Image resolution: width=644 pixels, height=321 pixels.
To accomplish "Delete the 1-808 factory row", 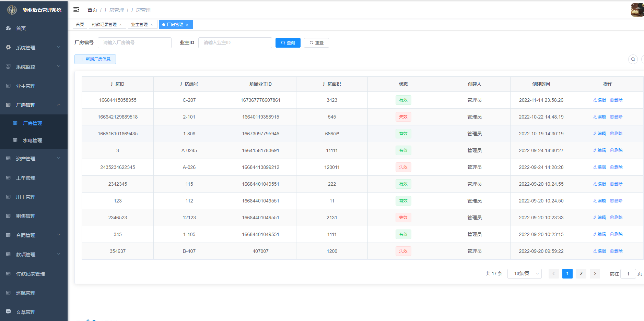I will [x=616, y=134].
